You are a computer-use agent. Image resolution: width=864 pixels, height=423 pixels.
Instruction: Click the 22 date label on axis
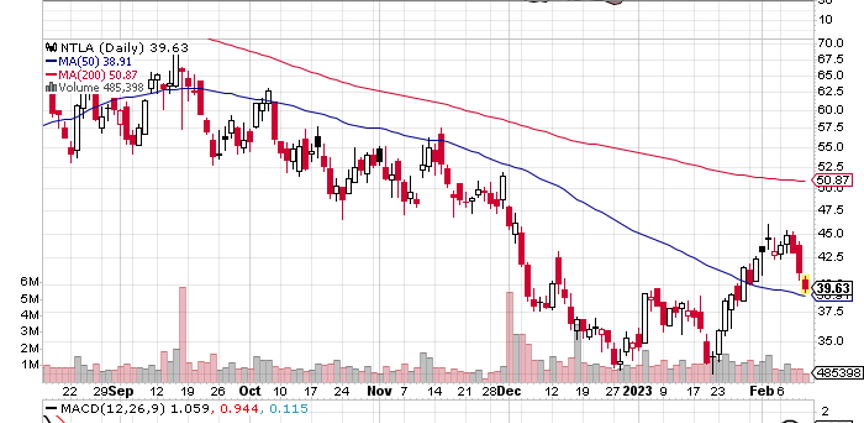(69, 391)
